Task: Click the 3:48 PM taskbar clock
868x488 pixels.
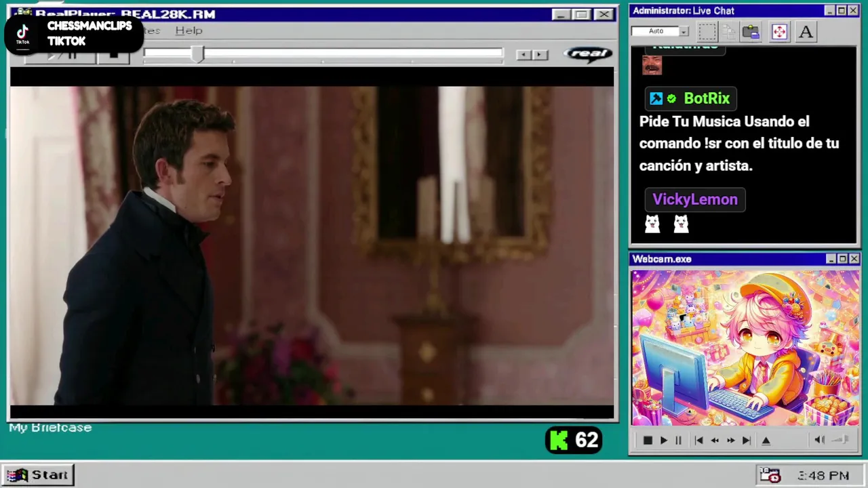Action: (x=823, y=476)
